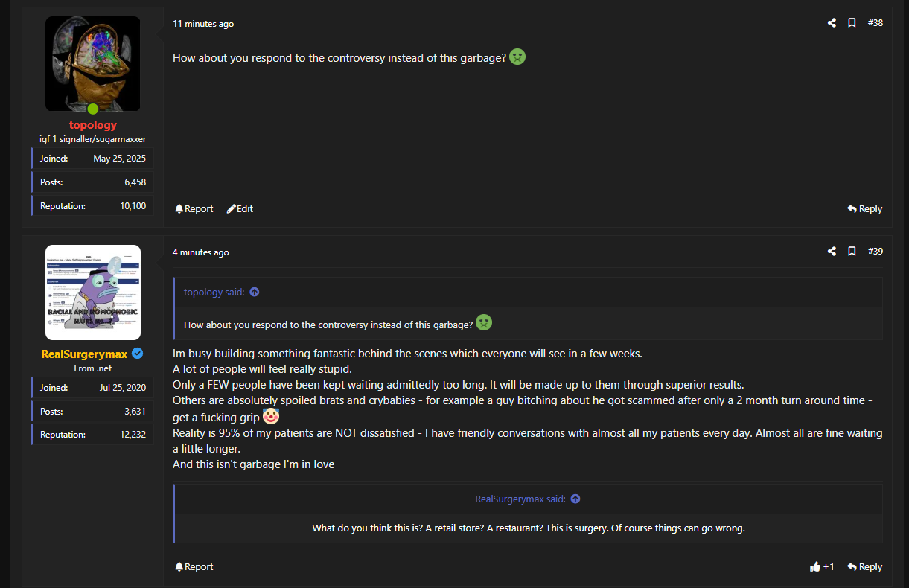Edit post #38 using pencil icon
909x588 pixels.
point(240,208)
